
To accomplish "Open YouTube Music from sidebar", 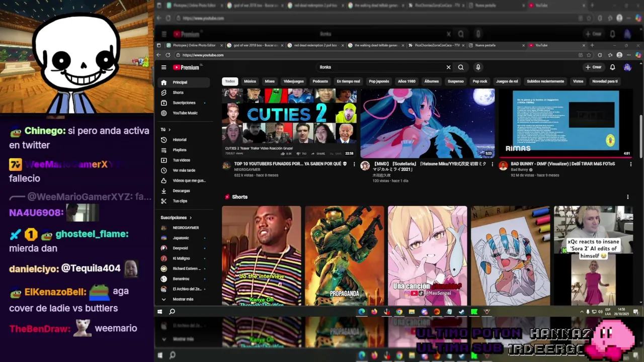I will coord(183,113).
